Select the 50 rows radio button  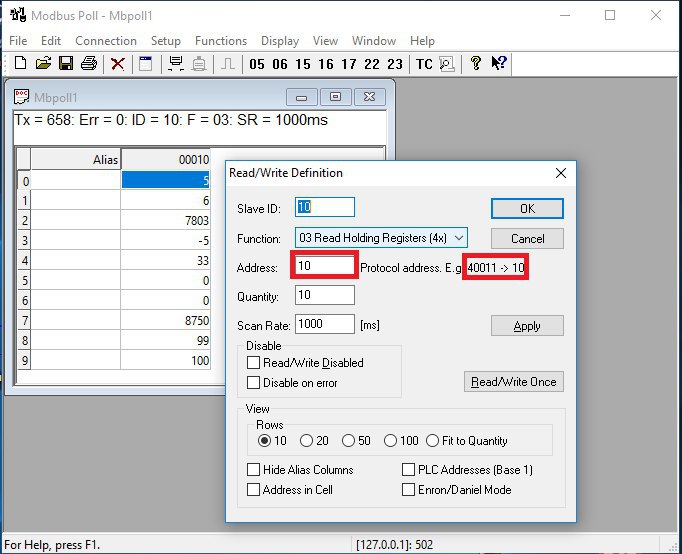tap(348, 441)
